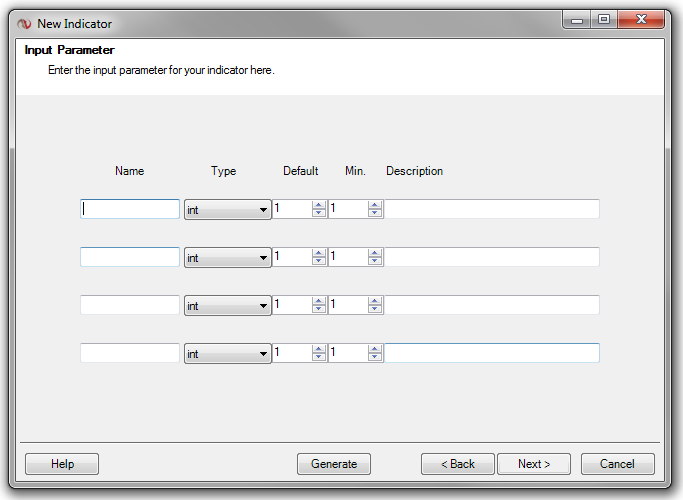This screenshot has height=500, width=683.
Task: Increase second row Min value
Action: [x=375, y=253]
